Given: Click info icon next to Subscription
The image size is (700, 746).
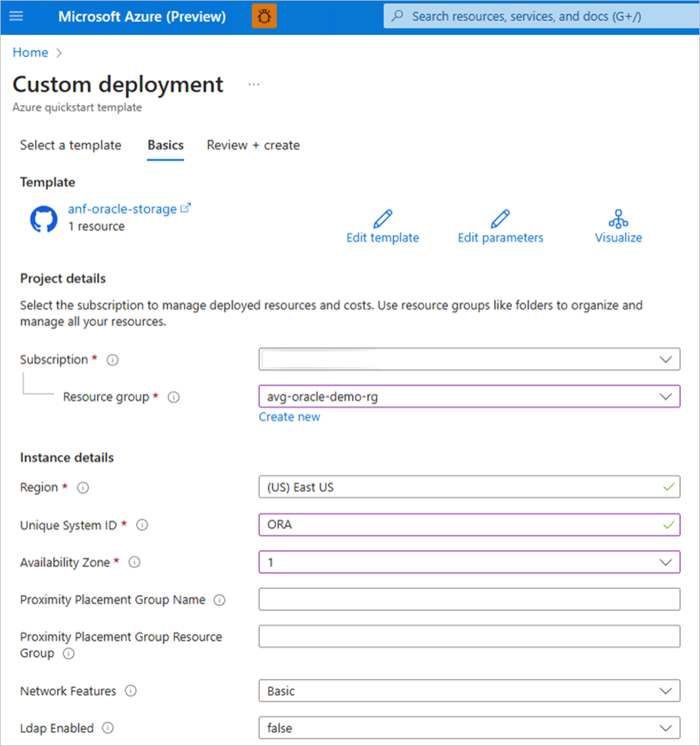Looking at the screenshot, I should click(x=113, y=360).
